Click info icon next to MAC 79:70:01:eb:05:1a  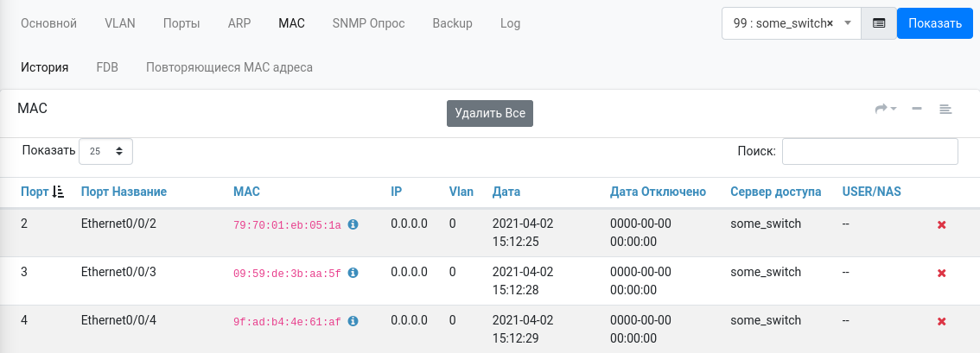353,224
